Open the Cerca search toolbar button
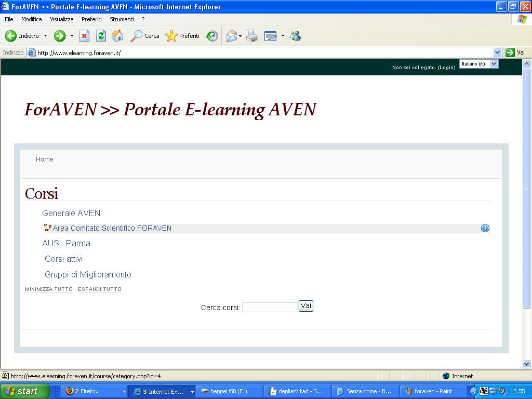532x399 pixels. coord(145,36)
